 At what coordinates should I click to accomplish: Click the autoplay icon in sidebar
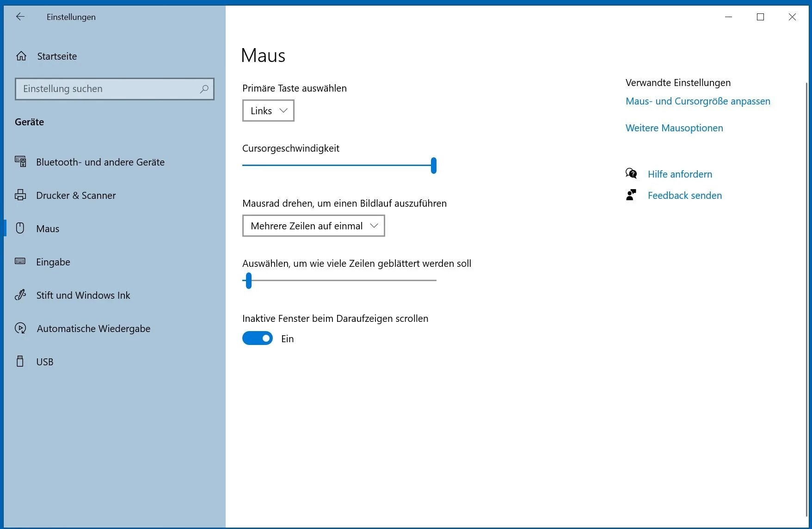20,328
